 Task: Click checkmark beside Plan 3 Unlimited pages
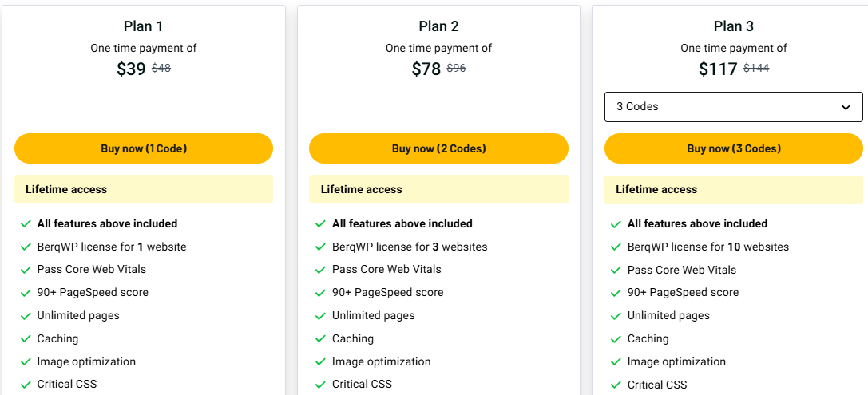(x=616, y=316)
